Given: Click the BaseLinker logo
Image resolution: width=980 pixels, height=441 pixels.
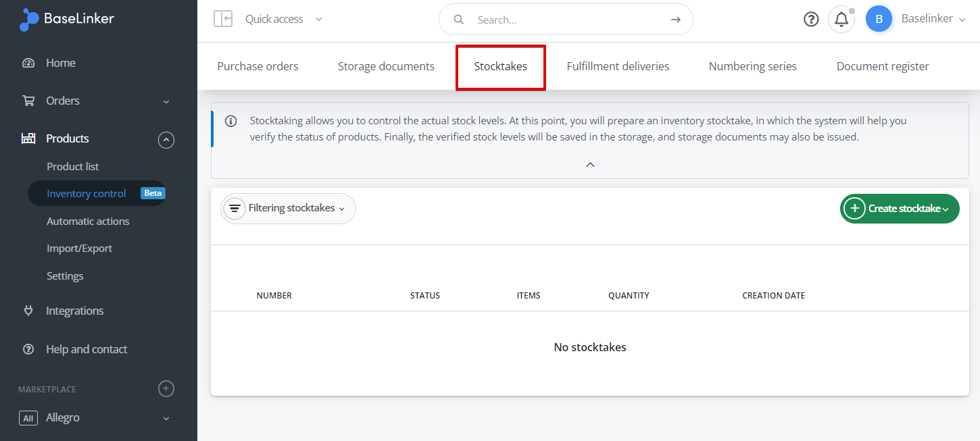Looking at the screenshot, I should coord(66,20).
